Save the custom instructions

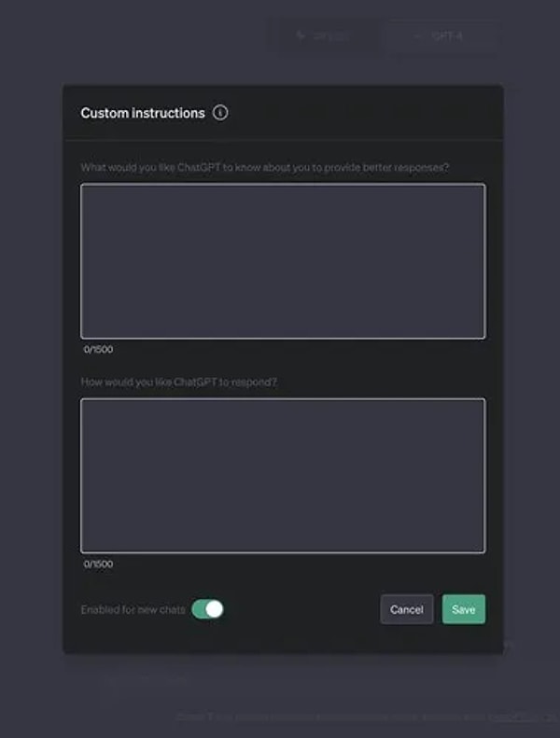click(463, 609)
